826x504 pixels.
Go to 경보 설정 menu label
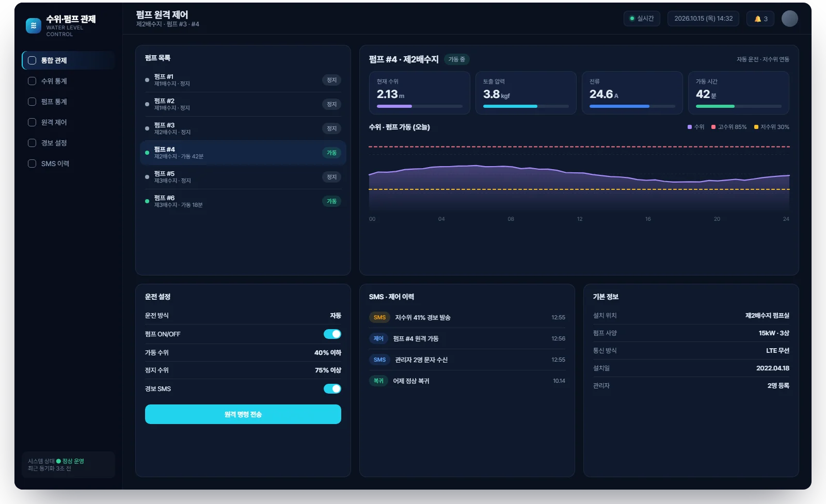click(x=54, y=143)
